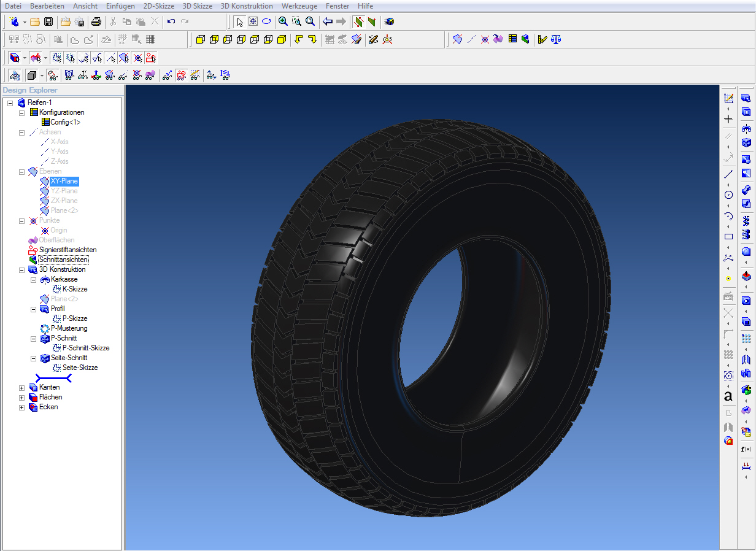Open the New document dropdown arrow
The height and width of the screenshot is (551, 756).
pos(25,22)
